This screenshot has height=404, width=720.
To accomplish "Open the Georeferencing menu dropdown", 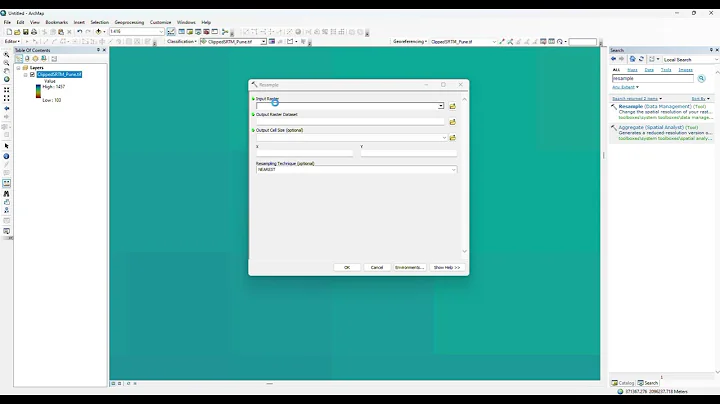I will [x=410, y=41].
